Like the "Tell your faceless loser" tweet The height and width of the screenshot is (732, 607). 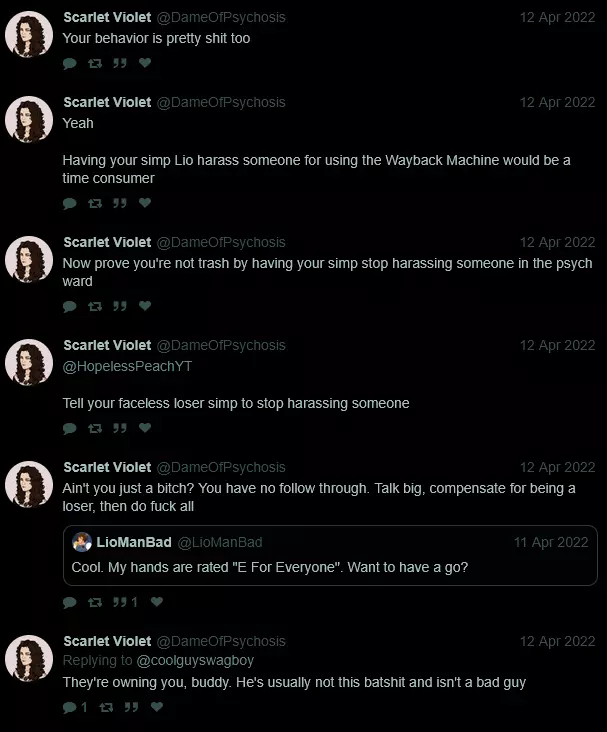(x=145, y=428)
